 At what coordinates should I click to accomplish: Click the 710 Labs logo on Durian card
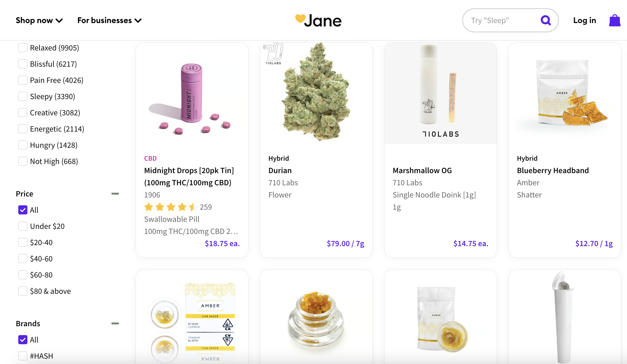point(273,53)
